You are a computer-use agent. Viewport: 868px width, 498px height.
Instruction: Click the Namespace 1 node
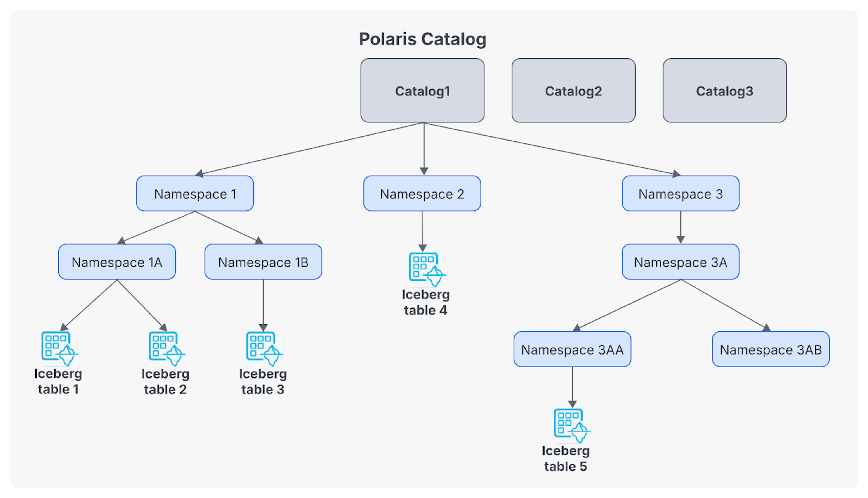[x=195, y=194]
